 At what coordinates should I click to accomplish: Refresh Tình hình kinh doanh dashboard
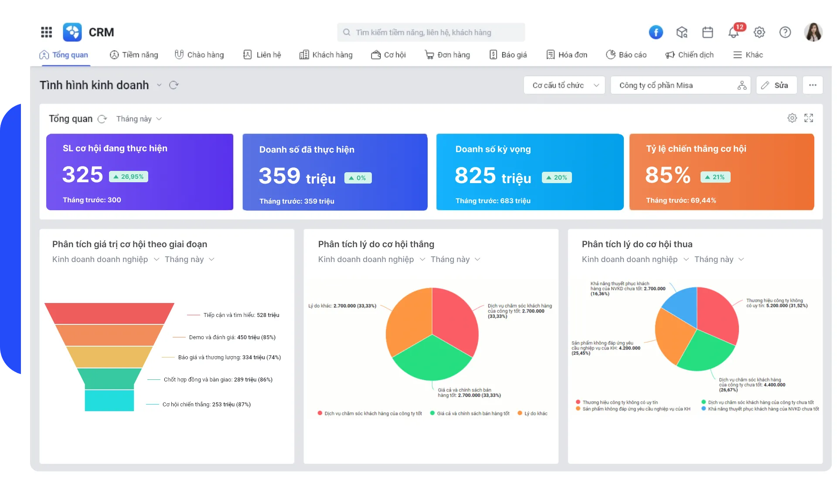pyautogui.click(x=174, y=85)
